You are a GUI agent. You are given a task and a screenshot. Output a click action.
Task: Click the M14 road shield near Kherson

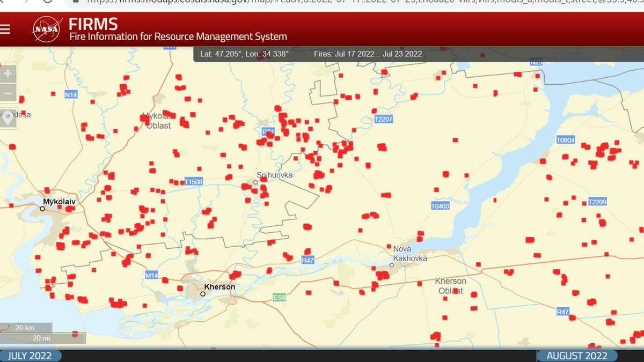tap(152, 275)
